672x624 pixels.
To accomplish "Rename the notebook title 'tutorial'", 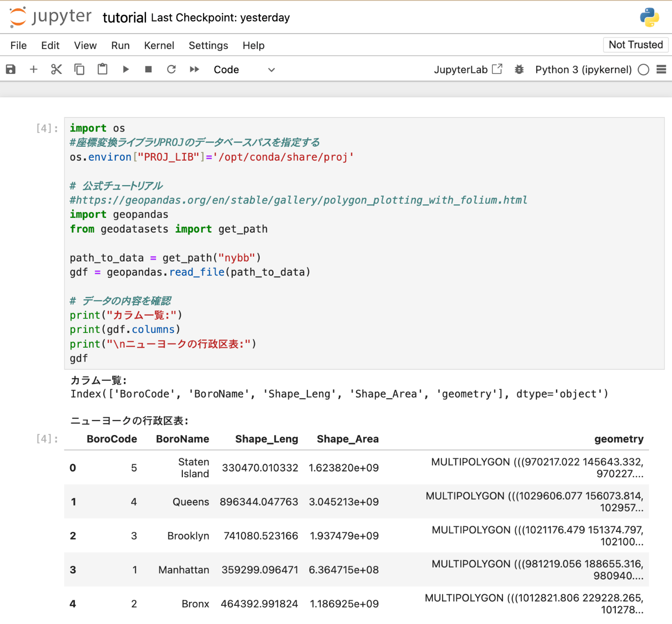I will pos(124,18).
